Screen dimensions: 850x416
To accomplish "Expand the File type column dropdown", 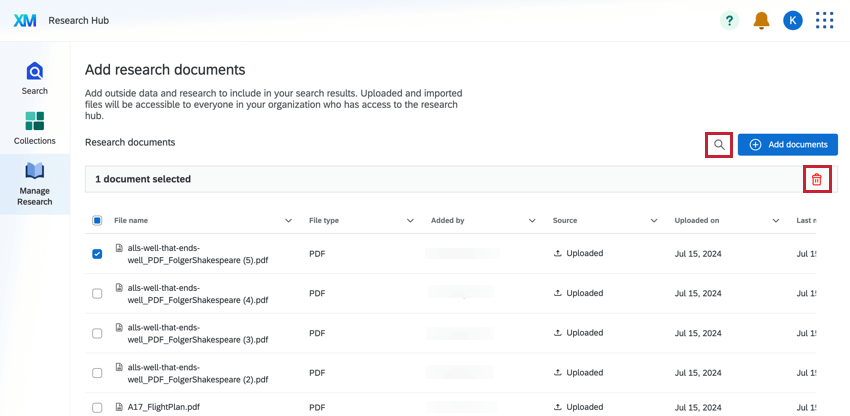I will 410,221.
